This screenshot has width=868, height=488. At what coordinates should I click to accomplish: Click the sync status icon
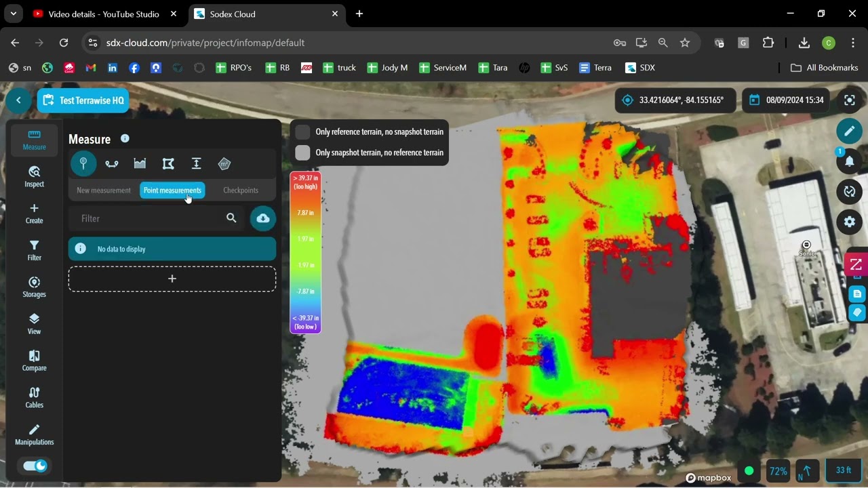point(850,192)
